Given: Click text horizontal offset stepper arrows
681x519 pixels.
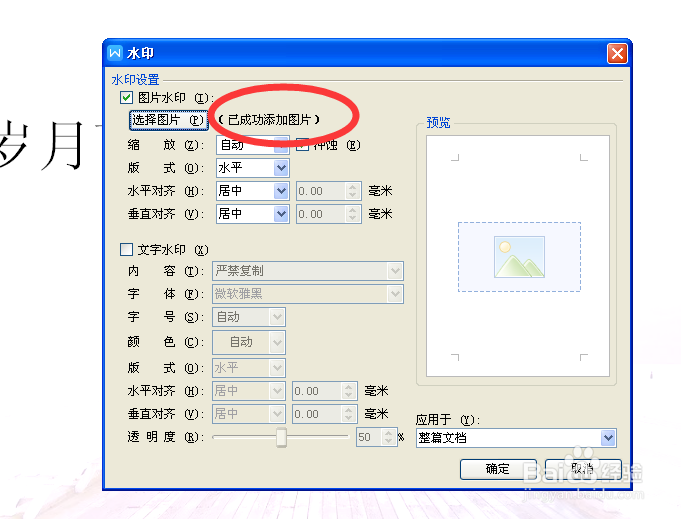Looking at the screenshot, I should [349, 391].
